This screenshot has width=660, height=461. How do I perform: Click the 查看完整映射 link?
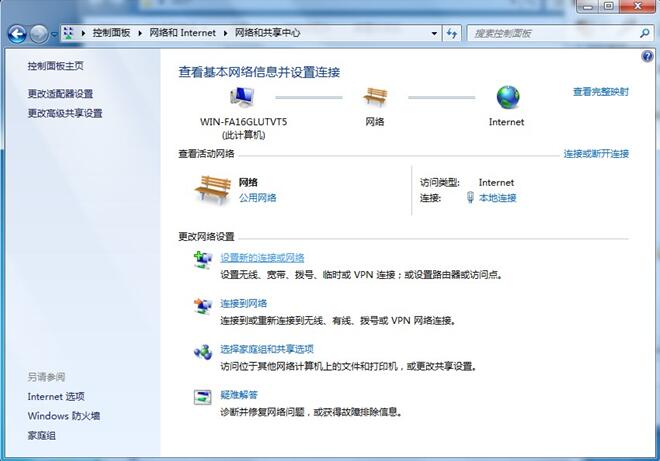(600, 92)
